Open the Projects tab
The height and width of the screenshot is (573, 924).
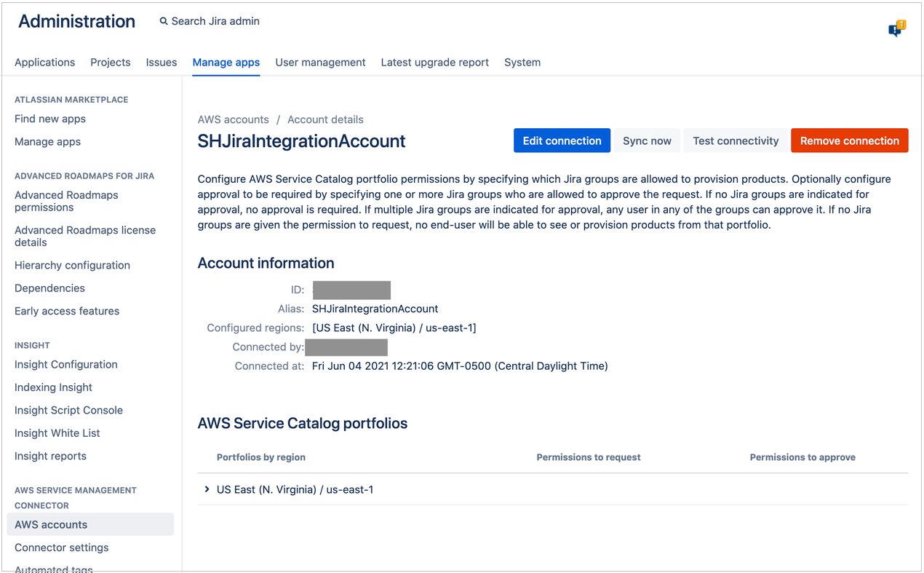coord(111,63)
